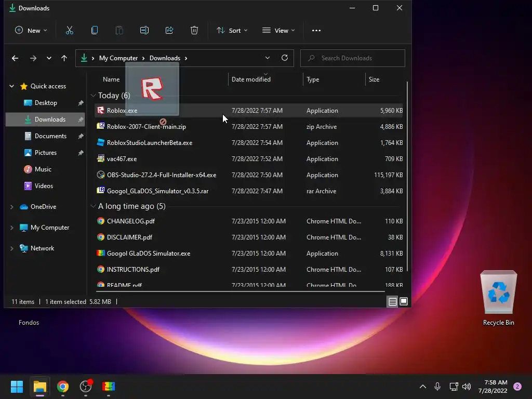Select Roblox-2007-Client-main.zip file

[249, 127]
